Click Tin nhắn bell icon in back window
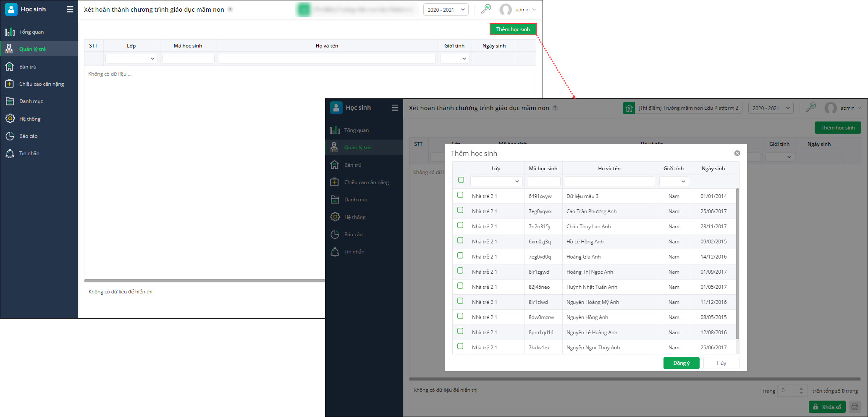Image resolution: width=868 pixels, height=417 pixels. [x=10, y=153]
